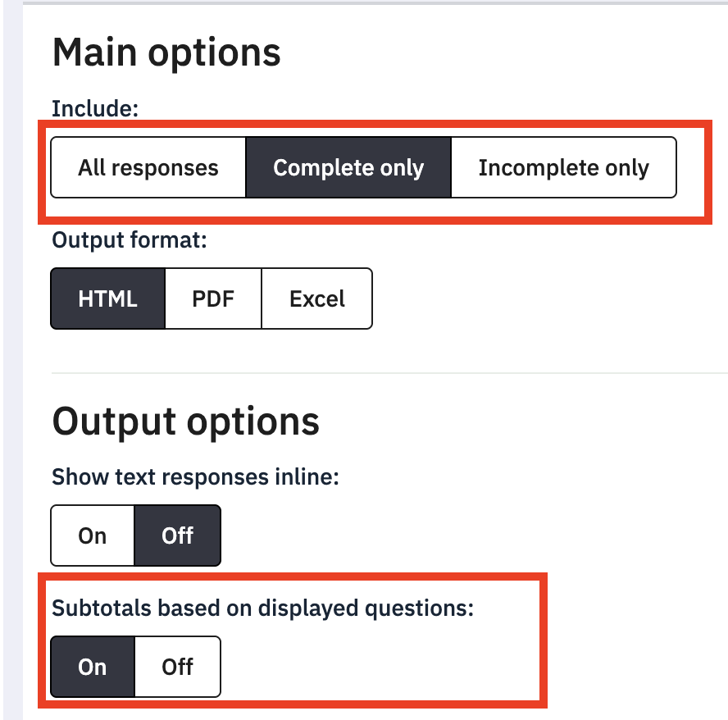728x720 pixels.
Task: Turn Off show text responses inline
Action: tap(178, 535)
